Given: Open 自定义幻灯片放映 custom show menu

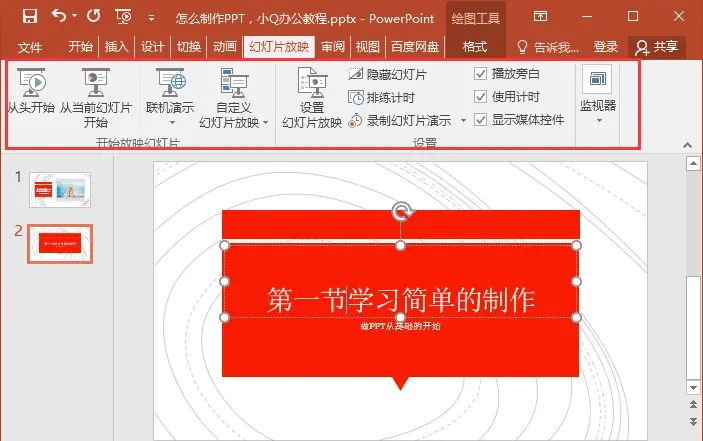Looking at the screenshot, I should pyautogui.click(x=234, y=98).
